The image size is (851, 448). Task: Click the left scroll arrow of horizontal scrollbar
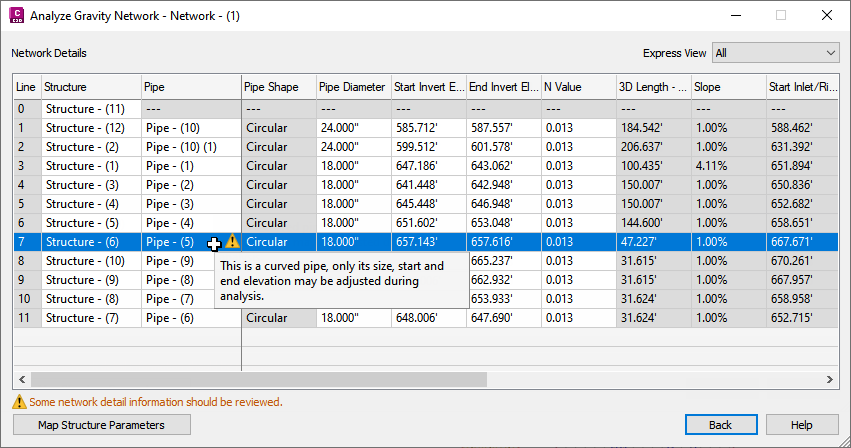[x=22, y=380]
